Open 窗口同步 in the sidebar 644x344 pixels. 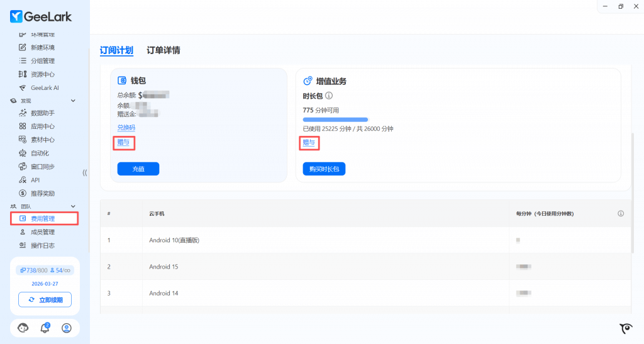pyautogui.click(x=42, y=167)
